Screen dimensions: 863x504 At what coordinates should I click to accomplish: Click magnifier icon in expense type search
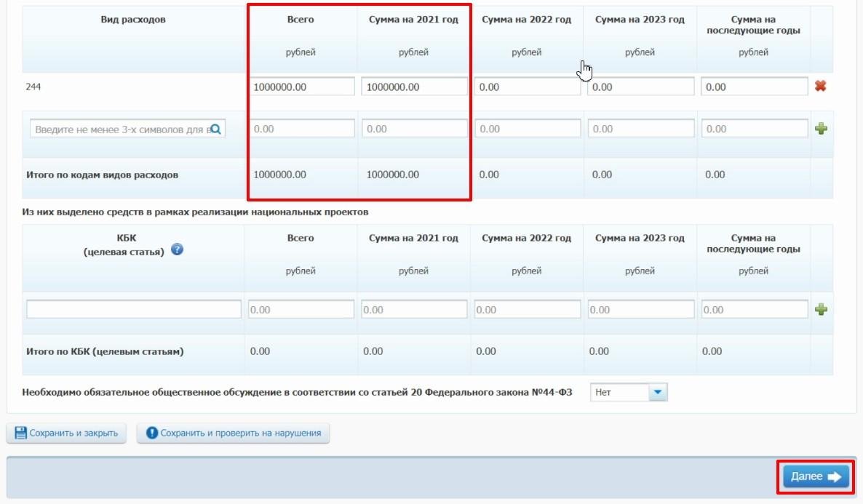(215, 129)
